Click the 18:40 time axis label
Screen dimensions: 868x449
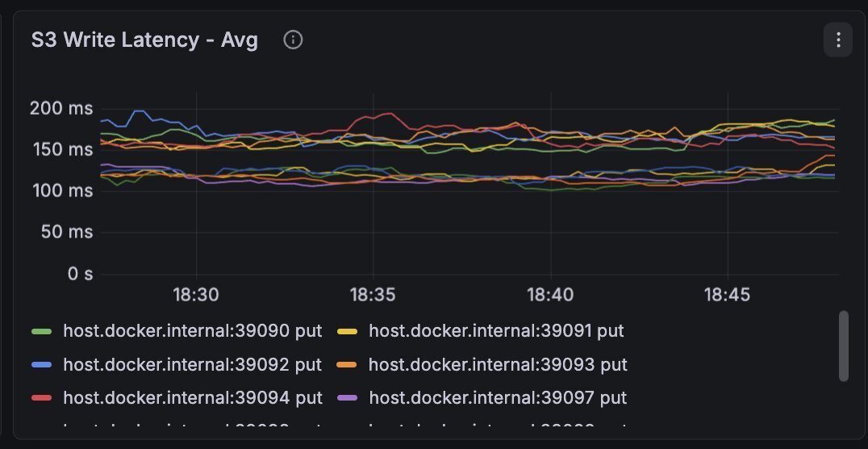coord(550,294)
